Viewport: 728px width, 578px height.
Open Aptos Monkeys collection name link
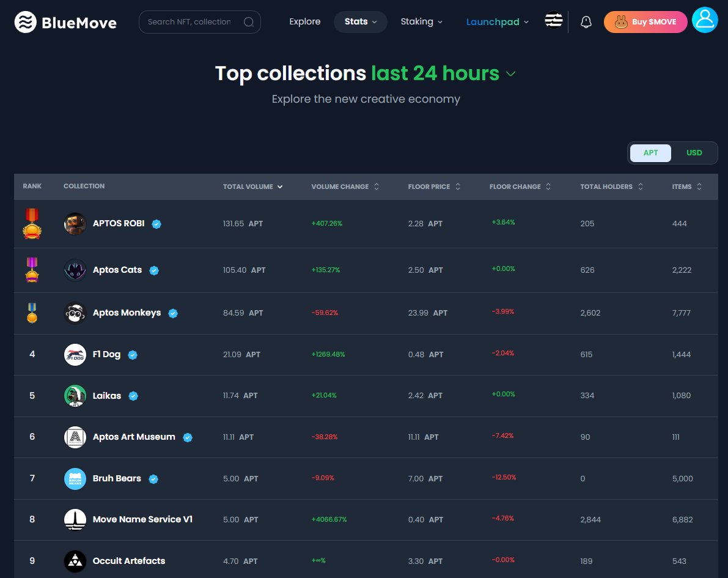[127, 313]
